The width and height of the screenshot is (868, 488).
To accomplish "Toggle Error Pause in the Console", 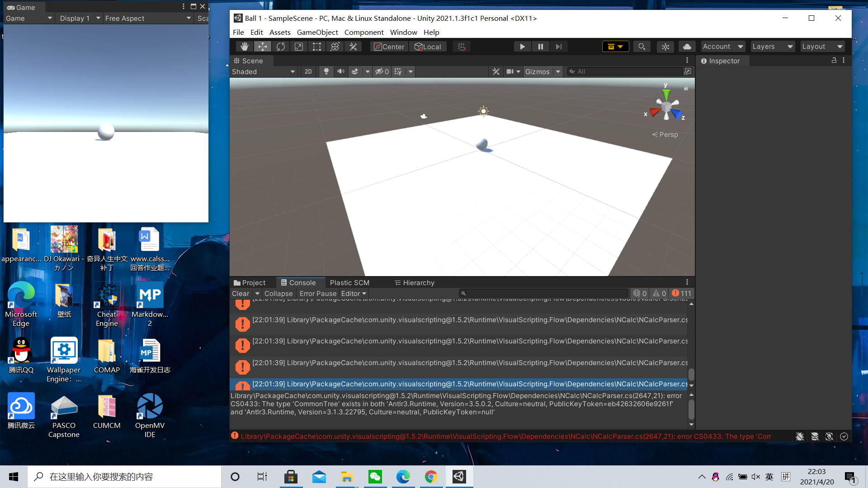I will pos(318,293).
